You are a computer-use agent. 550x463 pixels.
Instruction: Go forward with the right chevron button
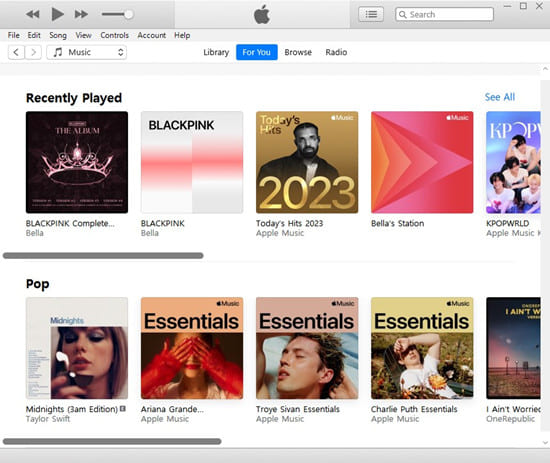33,52
